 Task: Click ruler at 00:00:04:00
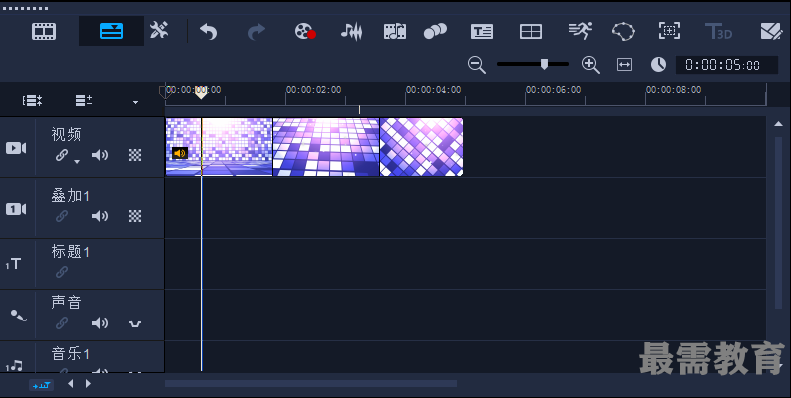tap(433, 90)
